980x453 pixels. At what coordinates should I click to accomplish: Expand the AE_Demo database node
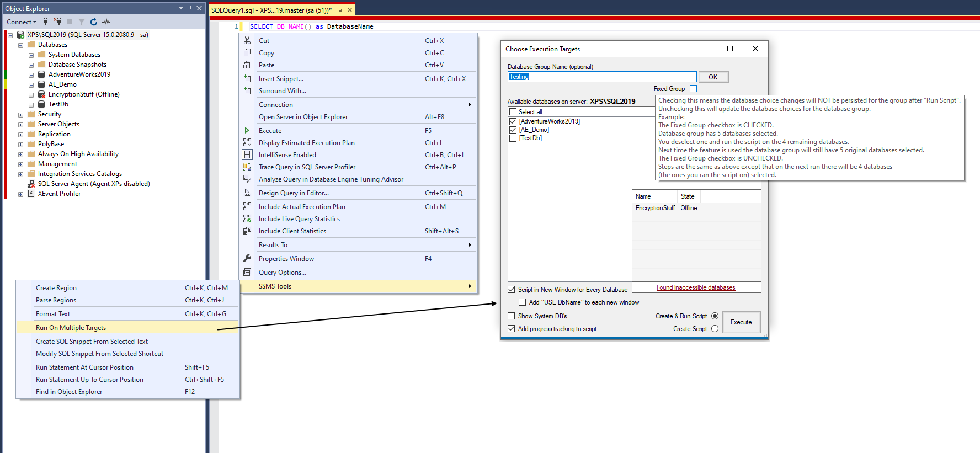coord(31,85)
